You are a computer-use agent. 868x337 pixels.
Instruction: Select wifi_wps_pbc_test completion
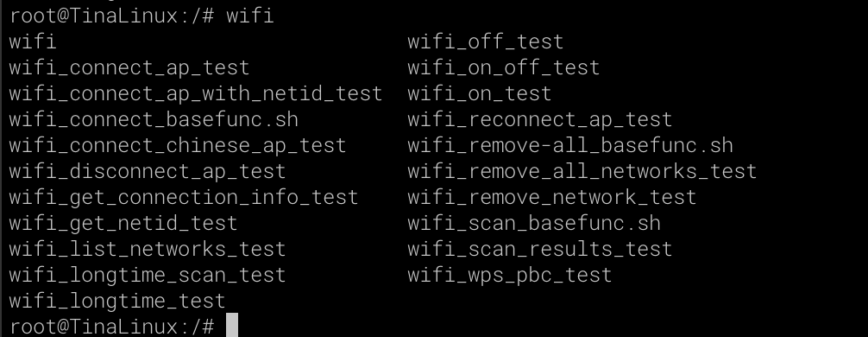510,276
